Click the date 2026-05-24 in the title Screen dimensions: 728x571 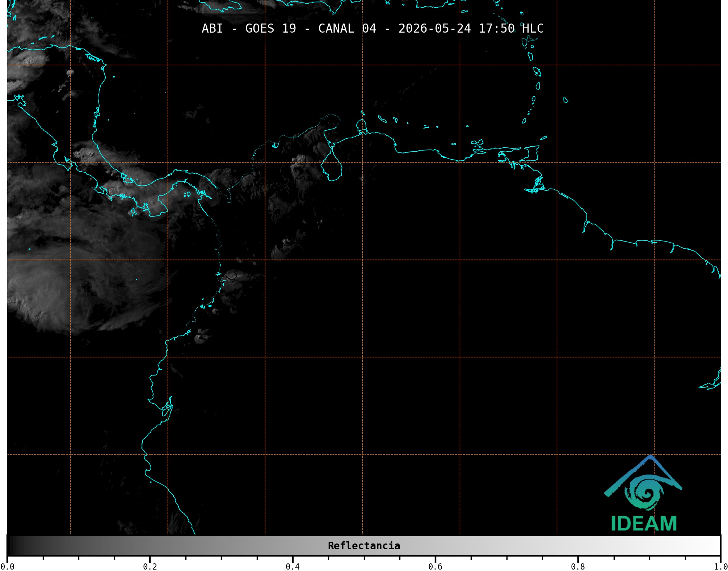tap(435, 28)
